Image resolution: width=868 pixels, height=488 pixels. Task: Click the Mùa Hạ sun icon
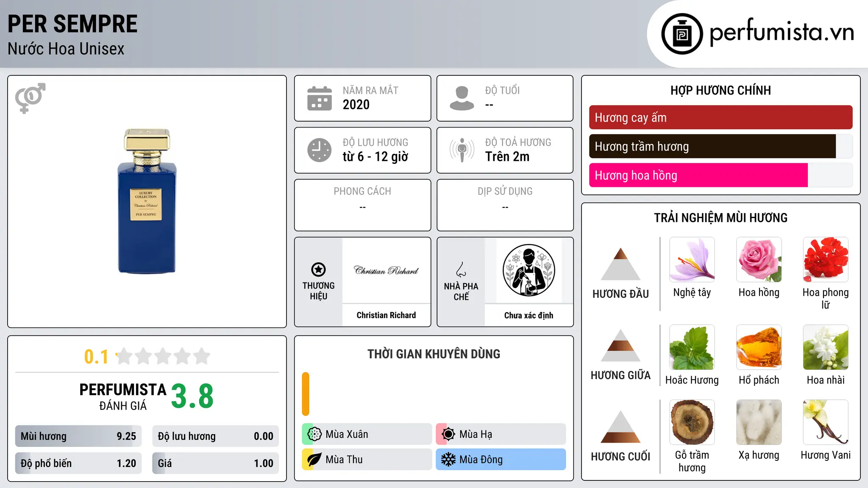pos(448,434)
